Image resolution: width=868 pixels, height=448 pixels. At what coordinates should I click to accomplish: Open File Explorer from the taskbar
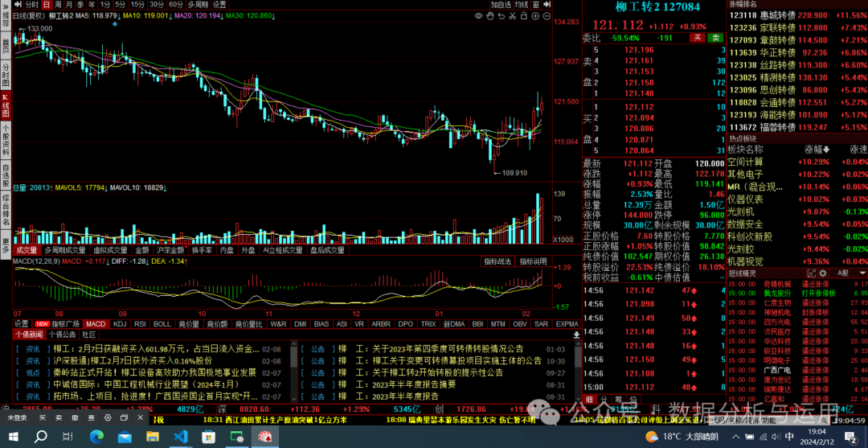pos(153,437)
